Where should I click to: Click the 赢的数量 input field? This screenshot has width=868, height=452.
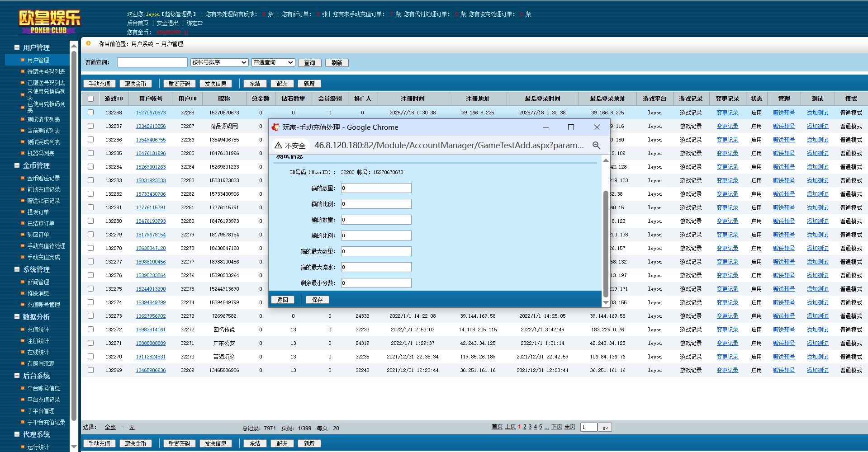pyautogui.click(x=376, y=188)
